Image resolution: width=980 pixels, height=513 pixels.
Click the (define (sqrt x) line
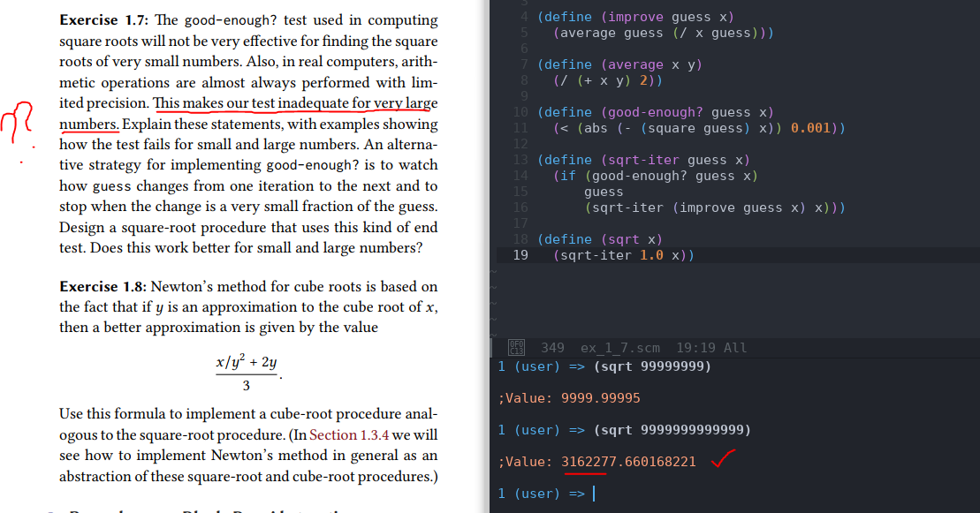click(599, 240)
